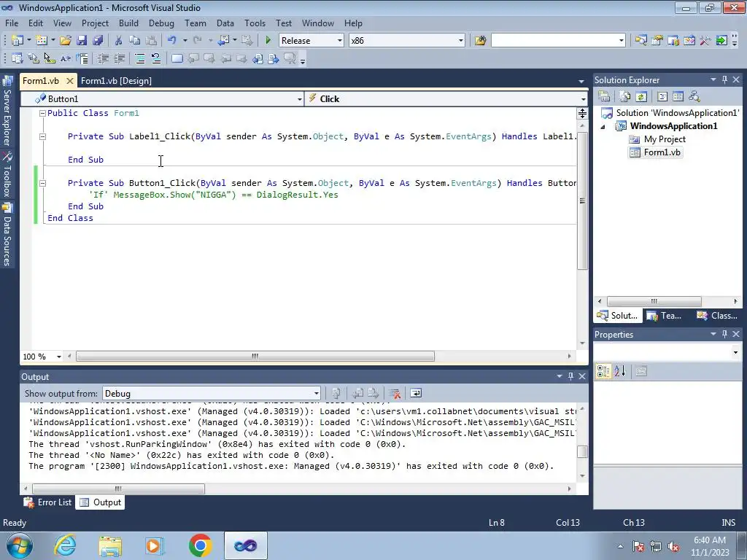This screenshot has width=747, height=560.
Task: Open Solution Explorer from the toolbar icon
Action: point(641,41)
